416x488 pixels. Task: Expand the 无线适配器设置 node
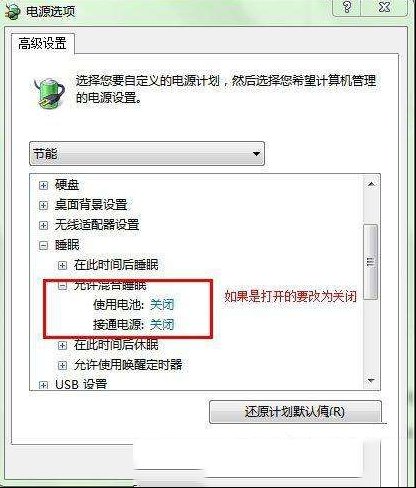click(43, 225)
